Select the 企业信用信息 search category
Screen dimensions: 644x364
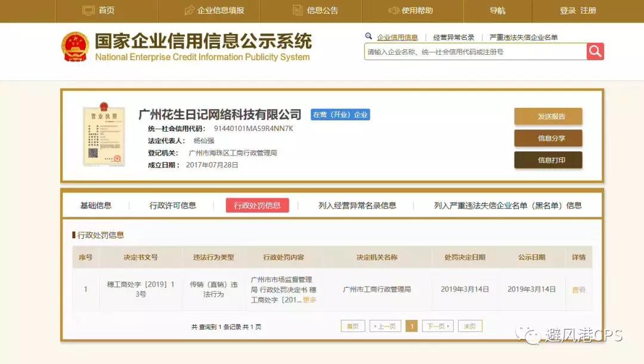[397, 38]
